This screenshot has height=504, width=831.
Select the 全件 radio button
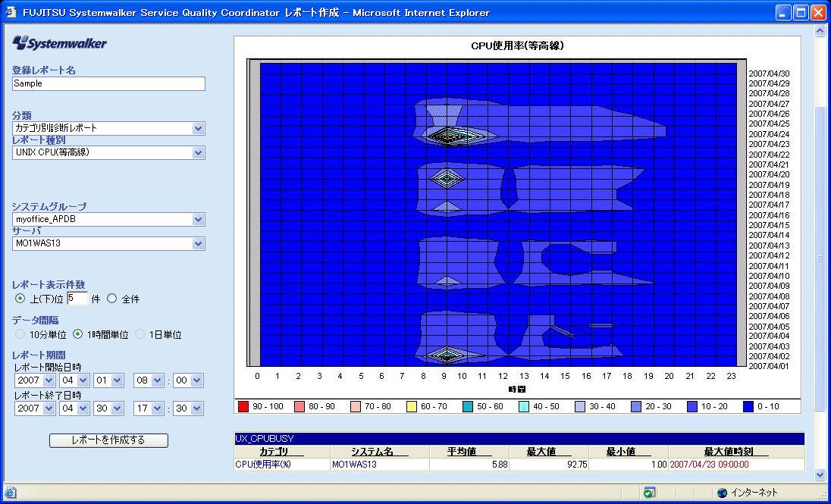(x=111, y=299)
